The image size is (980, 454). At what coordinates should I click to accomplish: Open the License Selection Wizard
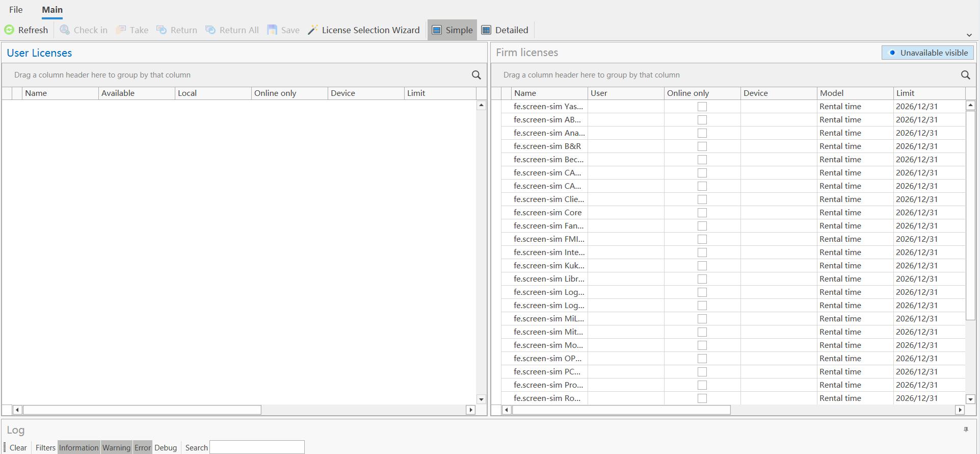[364, 30]
